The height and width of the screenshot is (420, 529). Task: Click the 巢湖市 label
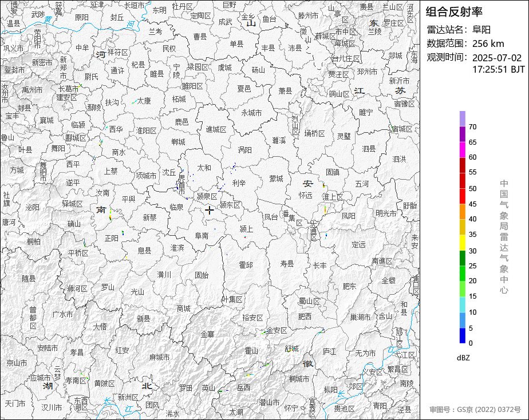coord(360,317)
